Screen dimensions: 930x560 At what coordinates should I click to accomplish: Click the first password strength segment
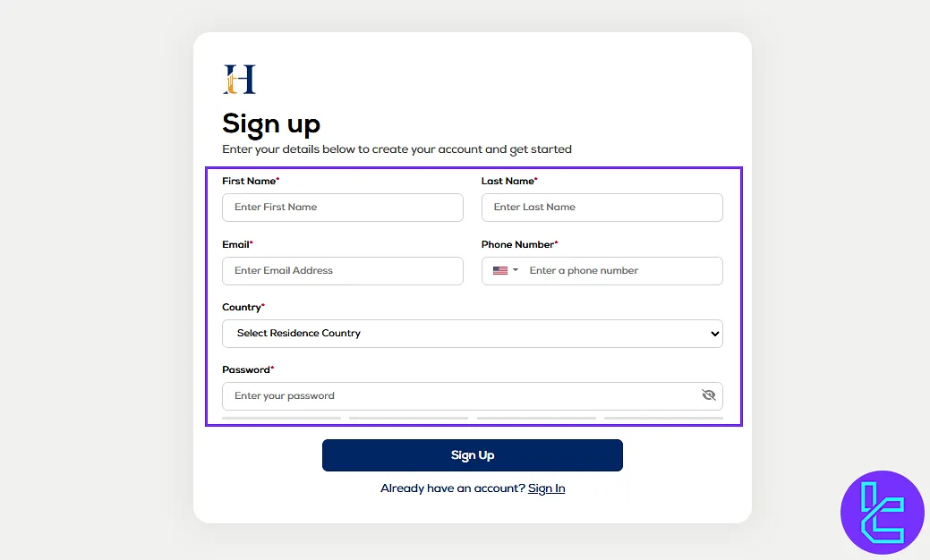point(281,419)
